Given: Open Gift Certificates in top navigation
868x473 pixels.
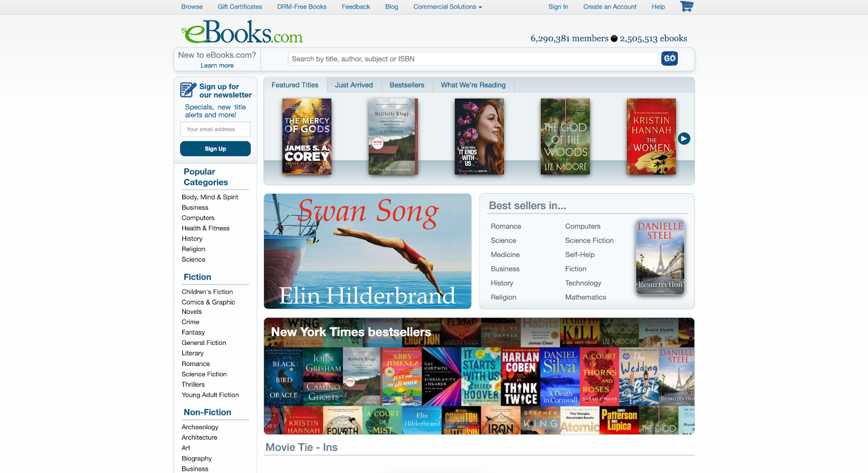Looking at the screenshot, I should 240,7.
